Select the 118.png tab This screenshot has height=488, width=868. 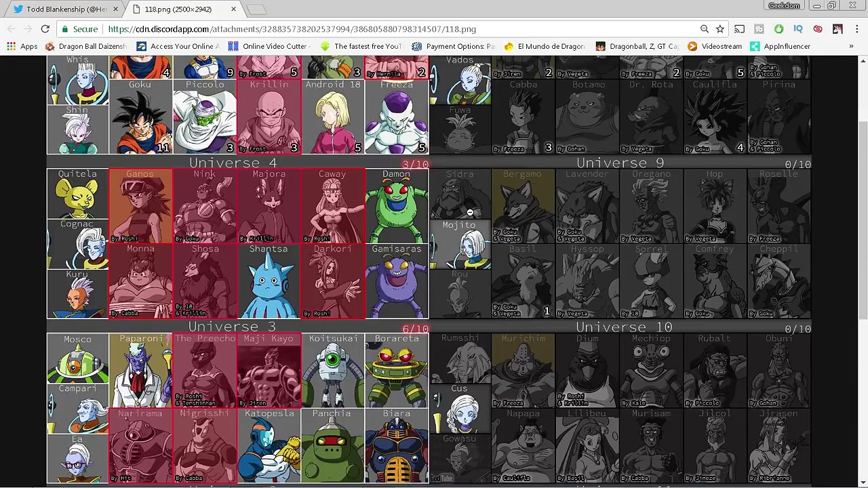184,9
